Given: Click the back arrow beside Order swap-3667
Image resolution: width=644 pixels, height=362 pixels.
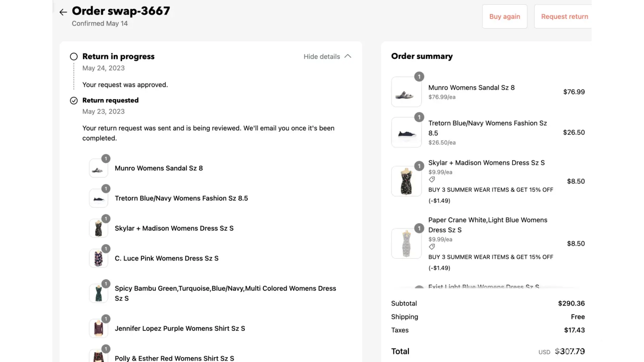Looking at the screenshot, I should click(x=63, y=12).
